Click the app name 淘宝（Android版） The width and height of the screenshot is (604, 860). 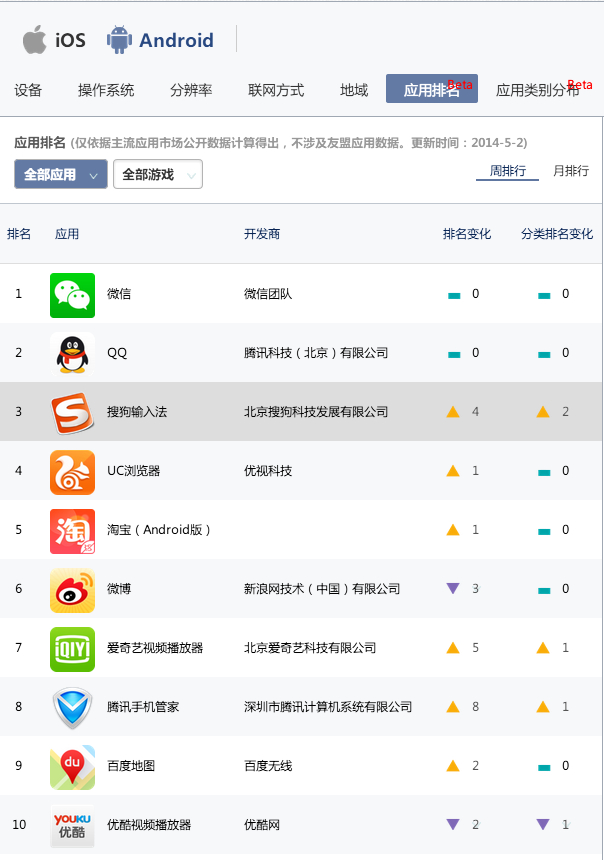click(x=159, y=530)
